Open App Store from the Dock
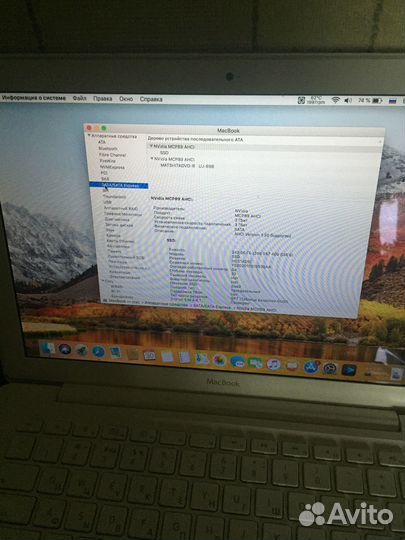 click(x=311, y=367)
